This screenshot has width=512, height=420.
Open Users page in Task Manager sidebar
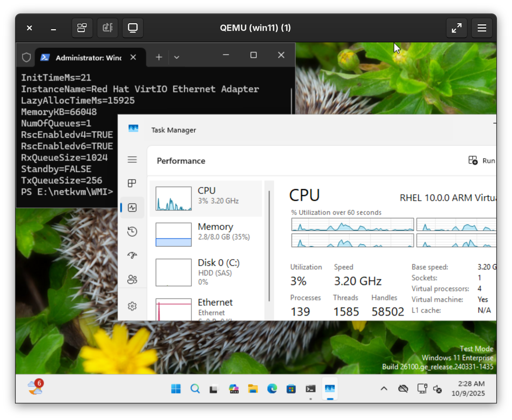(132, 279)
